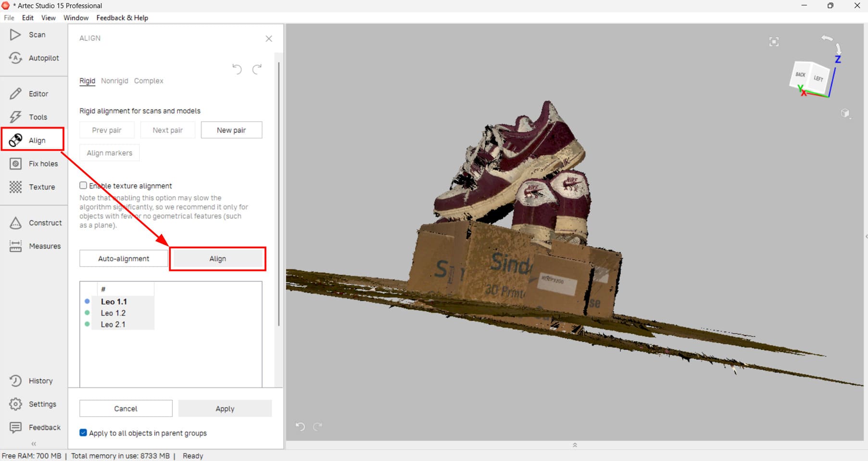The width and height of the screenshot is (868, 461).
Task: Open the Scan panel
Action: 28,35
